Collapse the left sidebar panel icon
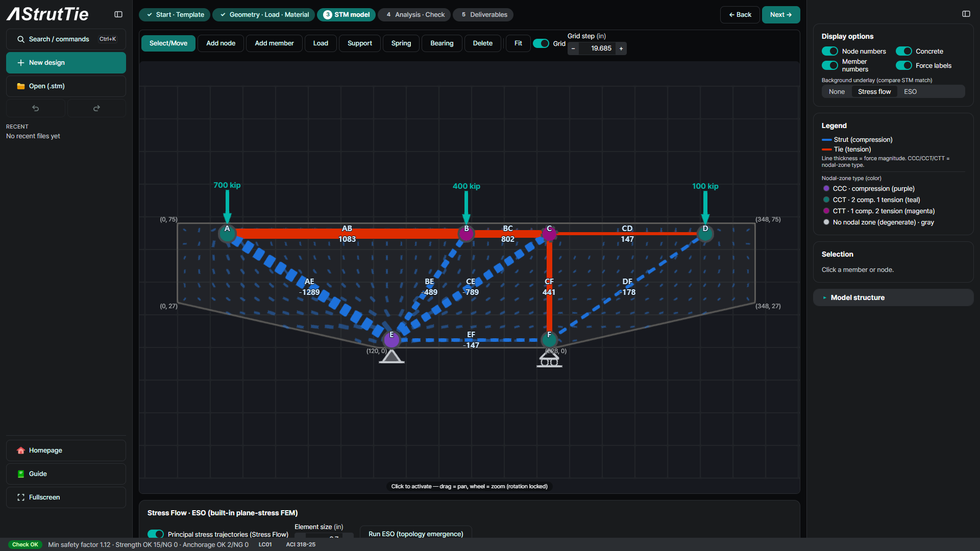The height and width of the screenshot is (551, 980). tap(118, 14)
